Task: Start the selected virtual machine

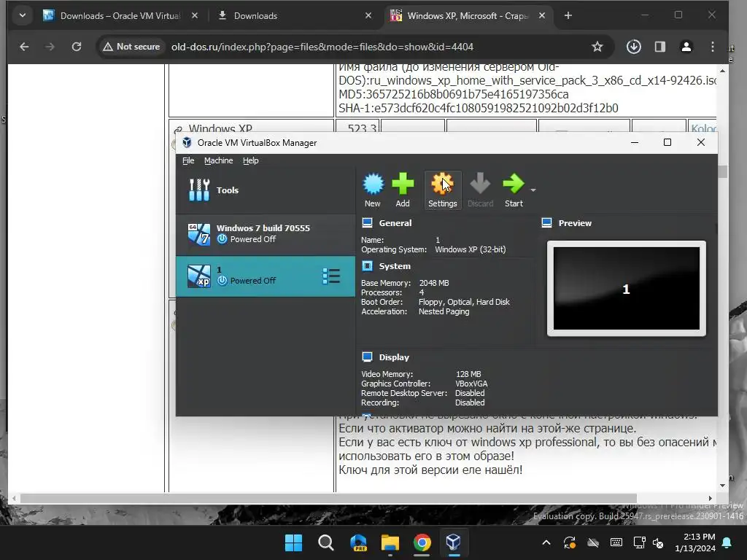Action: 514,190
